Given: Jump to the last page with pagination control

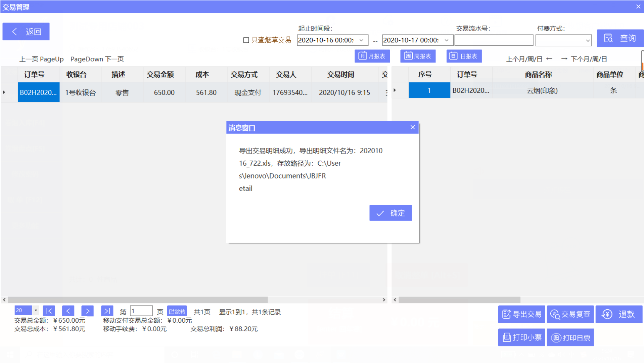Looking at the screenshot, I should [107, 311].
